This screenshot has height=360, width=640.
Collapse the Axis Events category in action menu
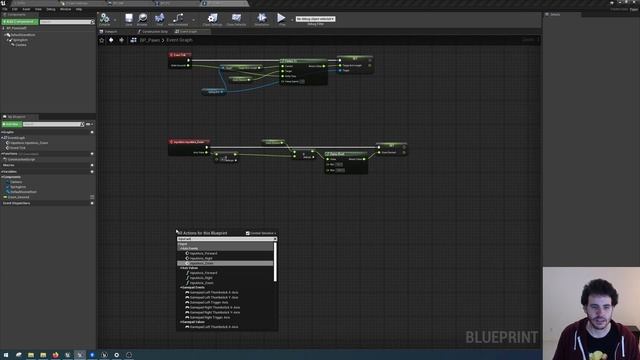(x=181, y=249)
